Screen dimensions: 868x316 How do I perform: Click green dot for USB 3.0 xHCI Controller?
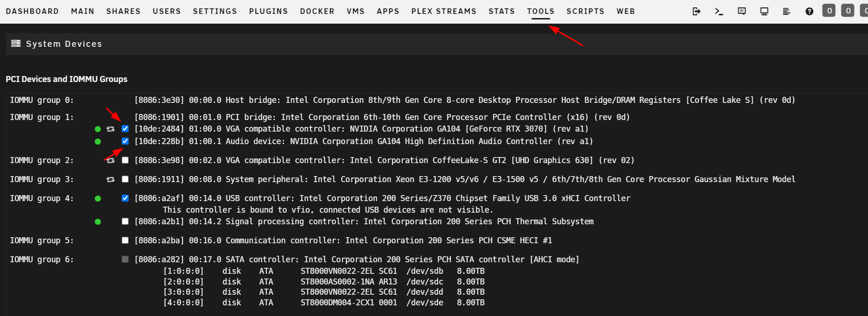tap(98, 198)
